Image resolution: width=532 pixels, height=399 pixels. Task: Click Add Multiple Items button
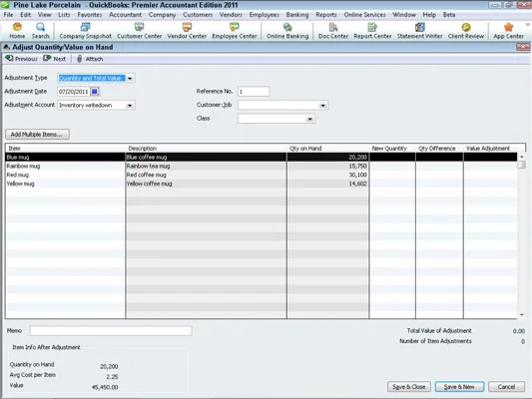pos(37,135)
